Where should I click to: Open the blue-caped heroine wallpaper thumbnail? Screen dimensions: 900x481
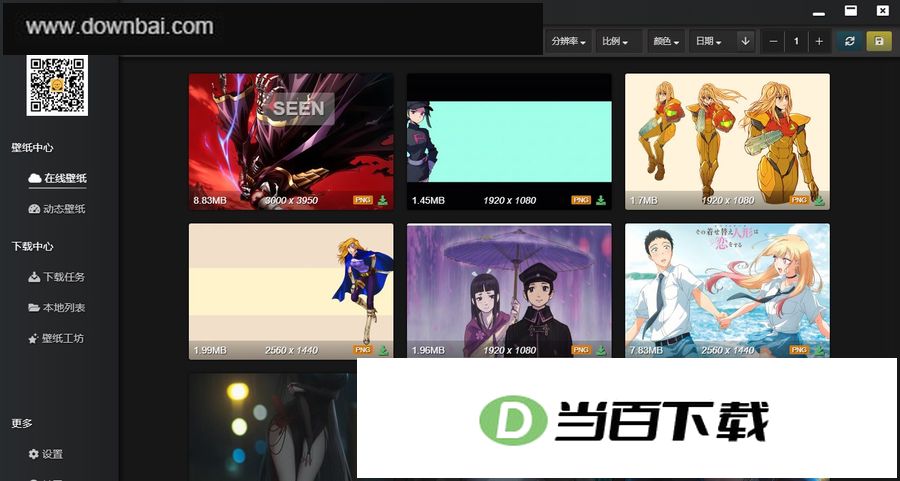point(291,291)
